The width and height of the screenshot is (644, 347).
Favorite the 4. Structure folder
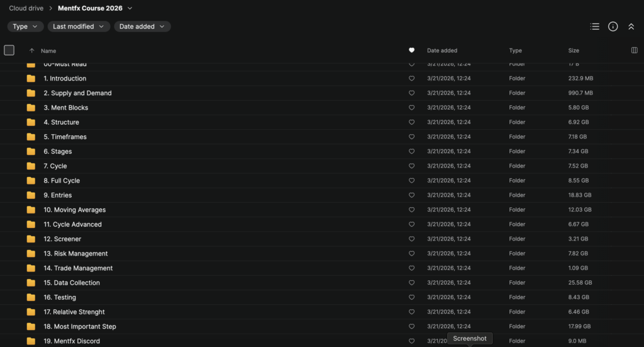click(412, 122)
